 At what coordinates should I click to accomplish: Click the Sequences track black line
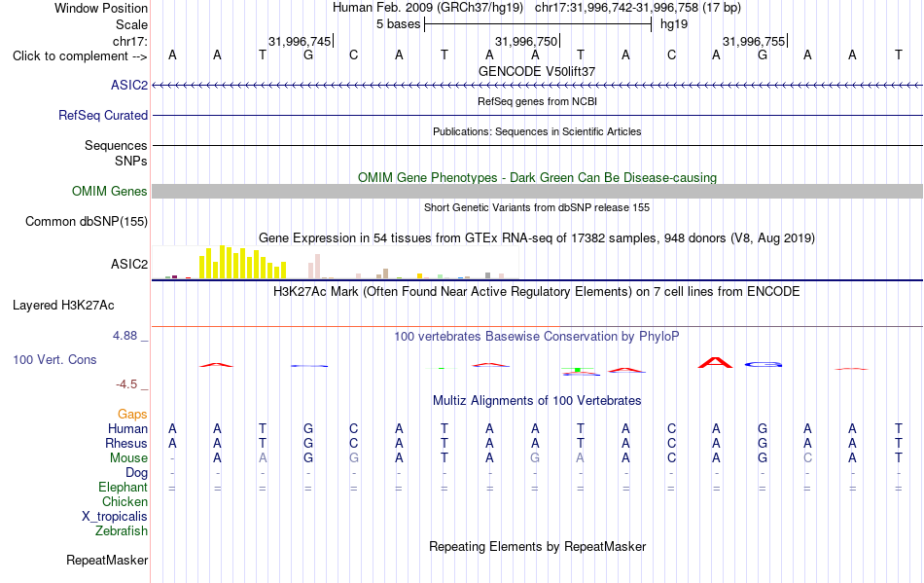(x=538, y=146)
